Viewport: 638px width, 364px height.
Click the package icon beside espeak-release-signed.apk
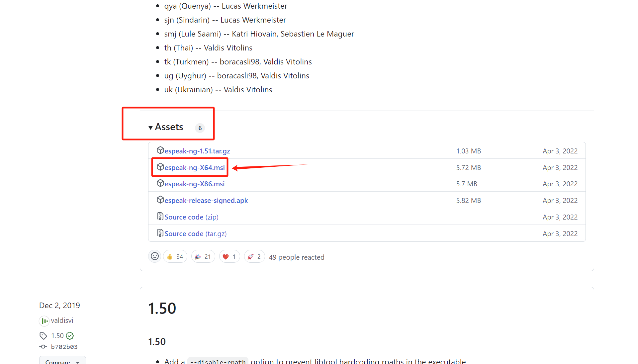pyautogui.click(x=160, y=200)
